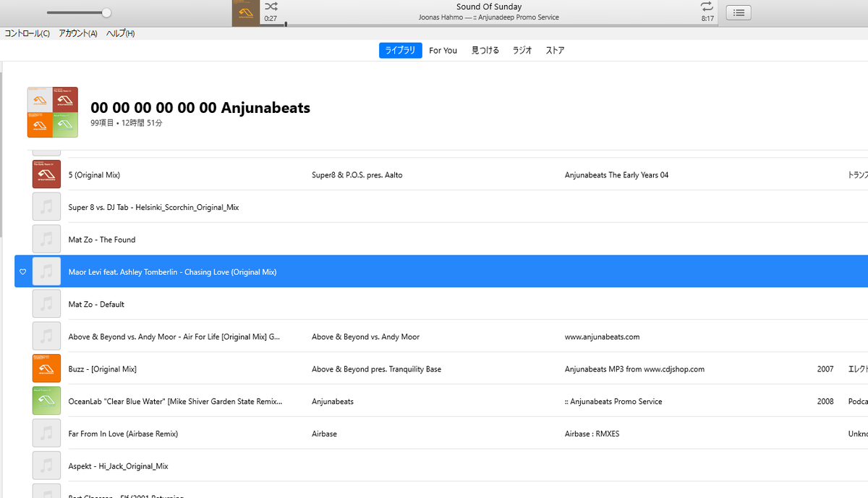Click the year 2008 cell
868x498 pixels.
pos(825,401)
